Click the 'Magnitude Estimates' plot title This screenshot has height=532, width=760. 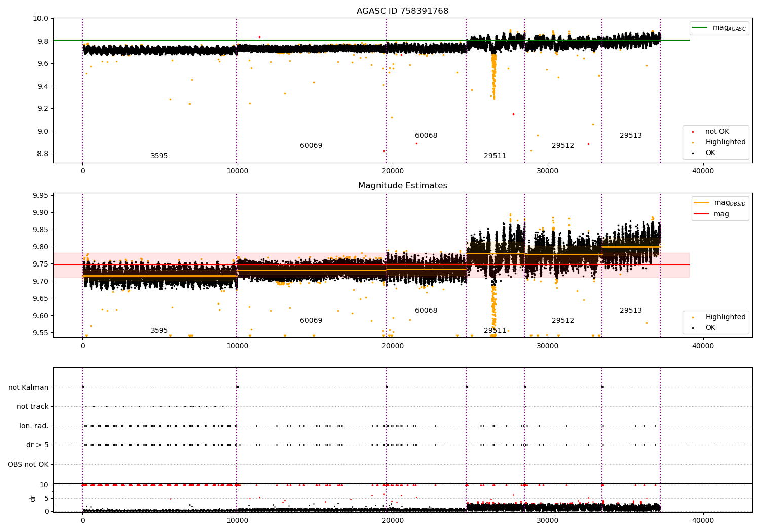(402, 185)
